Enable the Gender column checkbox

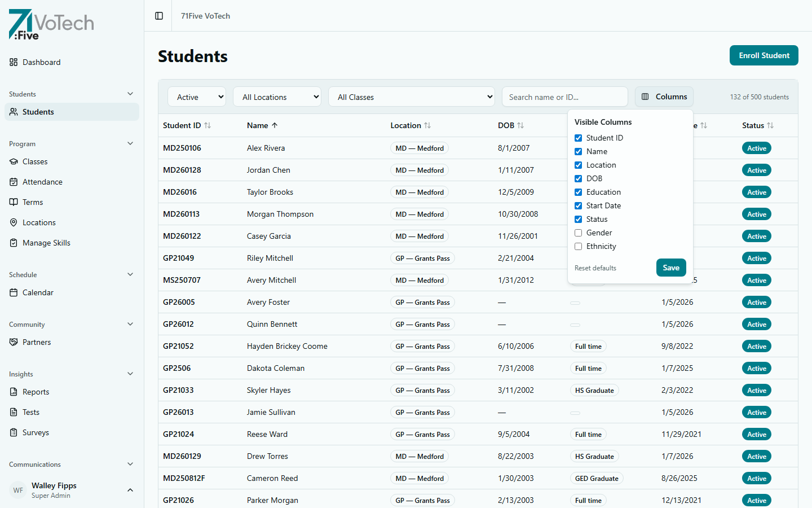click(x=578, y=233)
